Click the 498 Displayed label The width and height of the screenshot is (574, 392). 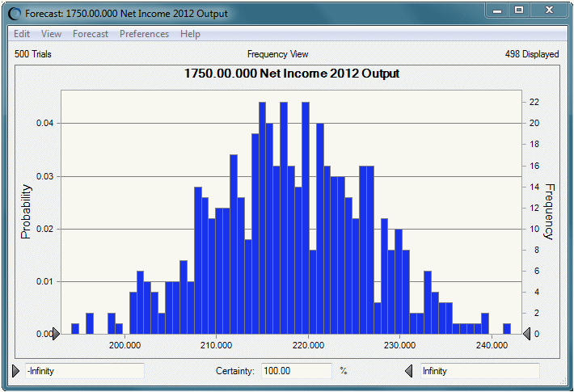tap(531, 54)
